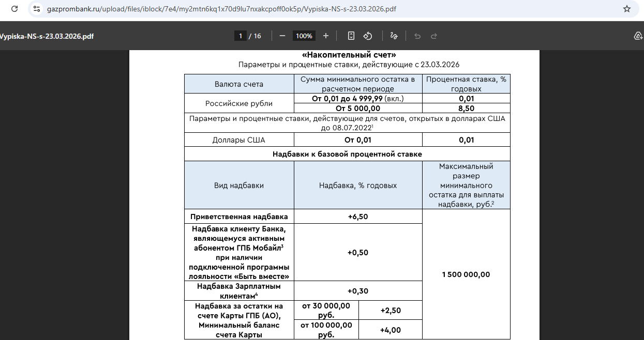Click the Fit to page icon
This screenshot has width=644, height=340.
351,36
